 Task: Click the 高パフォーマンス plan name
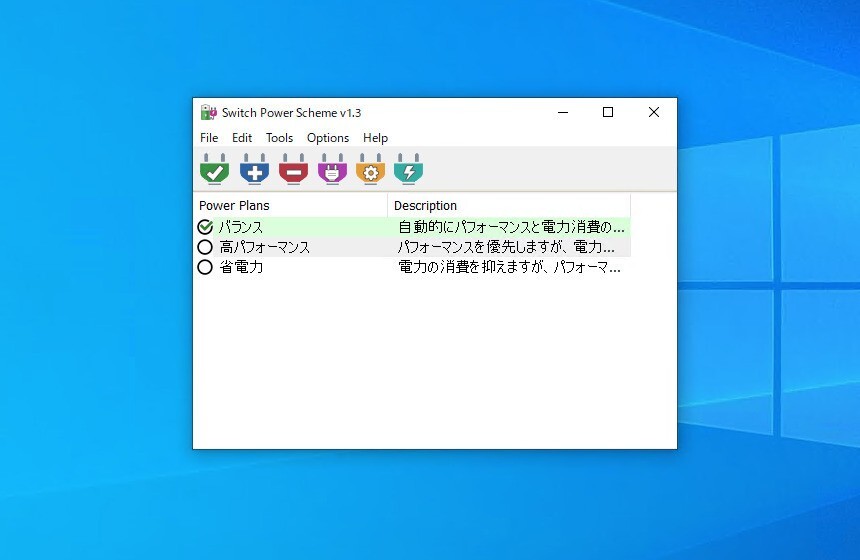click(x=264, y=247)
